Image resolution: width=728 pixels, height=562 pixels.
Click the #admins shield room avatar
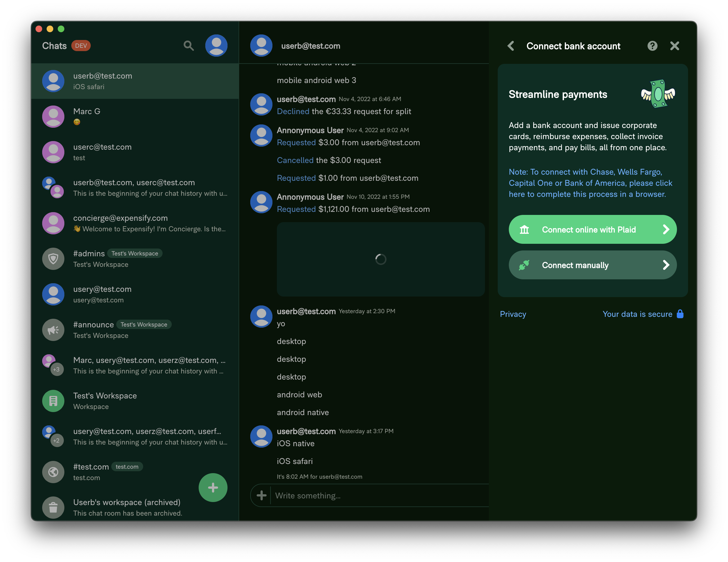point(53,259)
